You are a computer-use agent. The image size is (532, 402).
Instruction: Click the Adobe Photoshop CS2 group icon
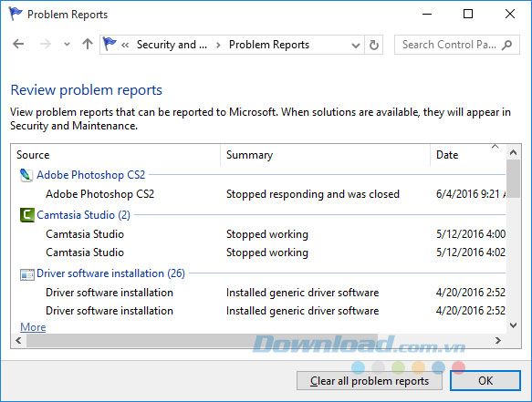26,175
